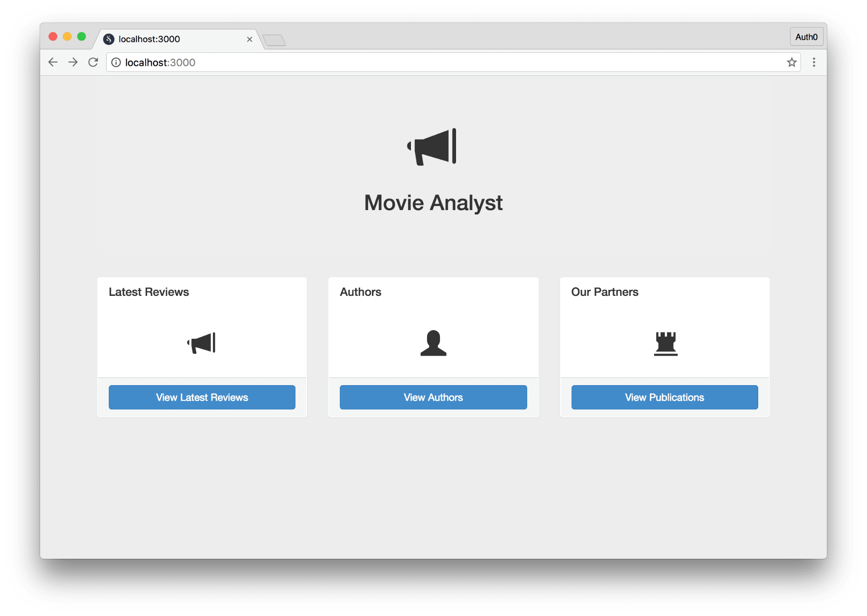Image resolution: width=867 pixels, height=616 pixels.
Task: Open a new tab with the blank tab button
Action: tap(274, 40)
